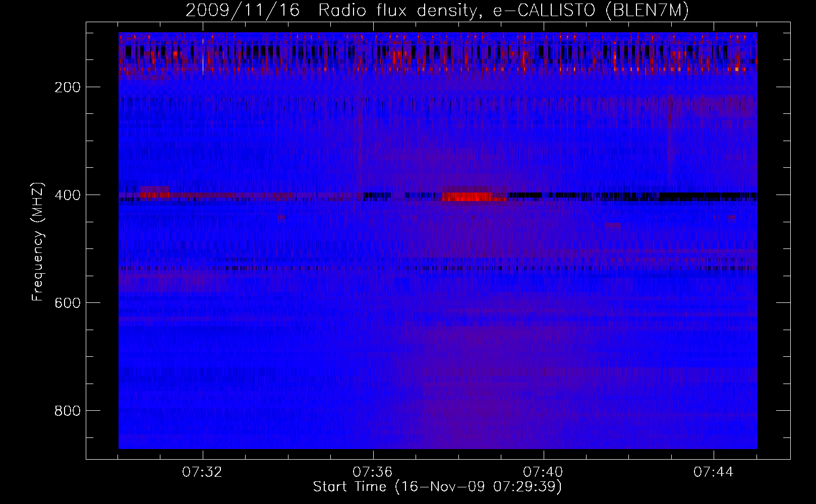Click the 200 frequency tick label
The height and width of the screenshot is (504, 816).
pos(68,87)
